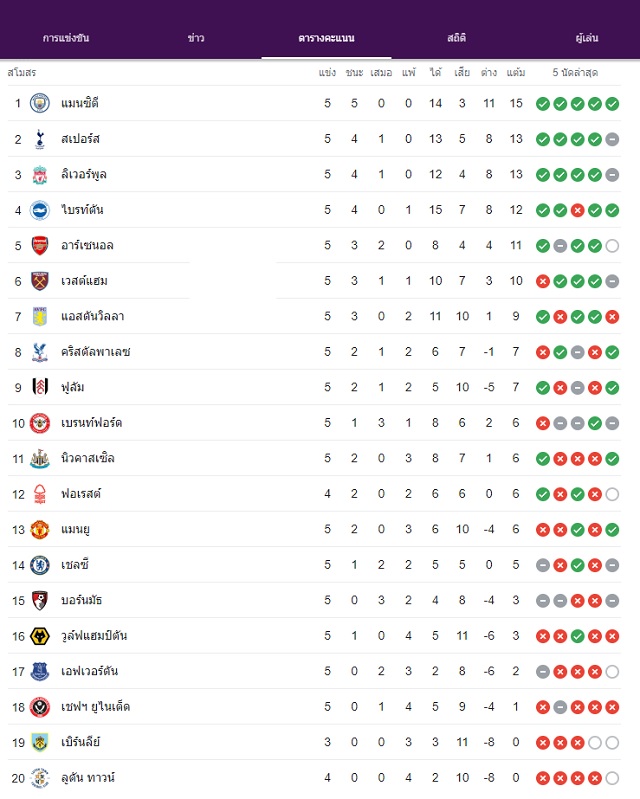The height and width of the screenshot is (799, 640).
Task: Open the การแข่งขัน tab
Action: (x=66, y=38)
